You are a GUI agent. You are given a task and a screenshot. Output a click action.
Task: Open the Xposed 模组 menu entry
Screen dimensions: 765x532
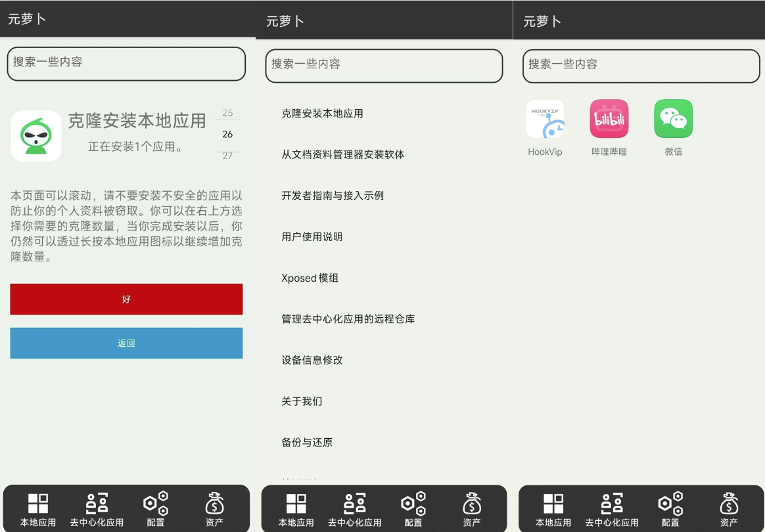pos(310,278)
